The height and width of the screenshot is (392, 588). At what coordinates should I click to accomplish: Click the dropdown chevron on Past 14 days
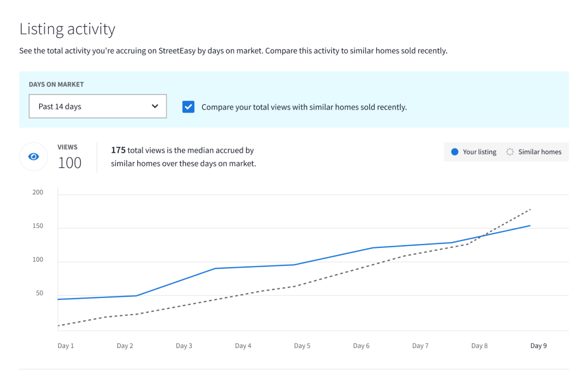[155, 106]
